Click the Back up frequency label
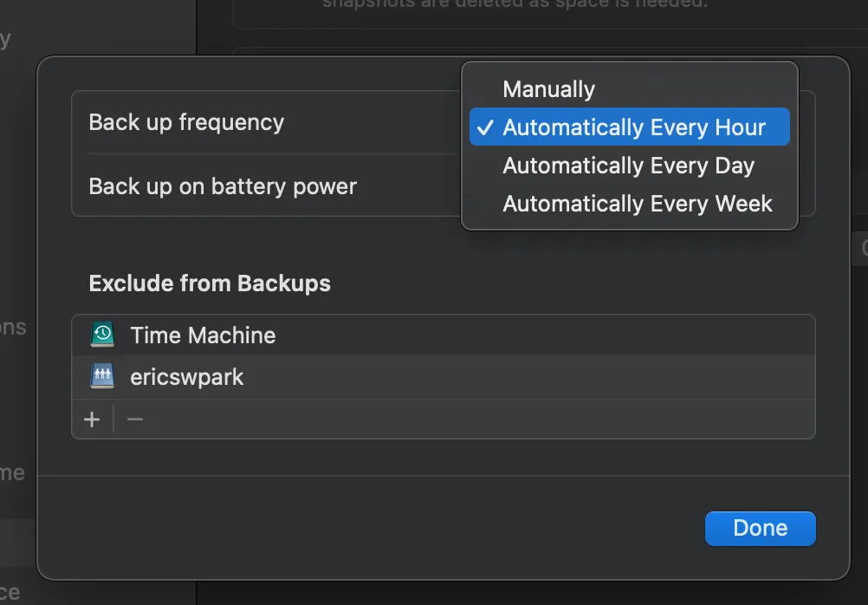The image size is (868, 605). tap(186, 122)
